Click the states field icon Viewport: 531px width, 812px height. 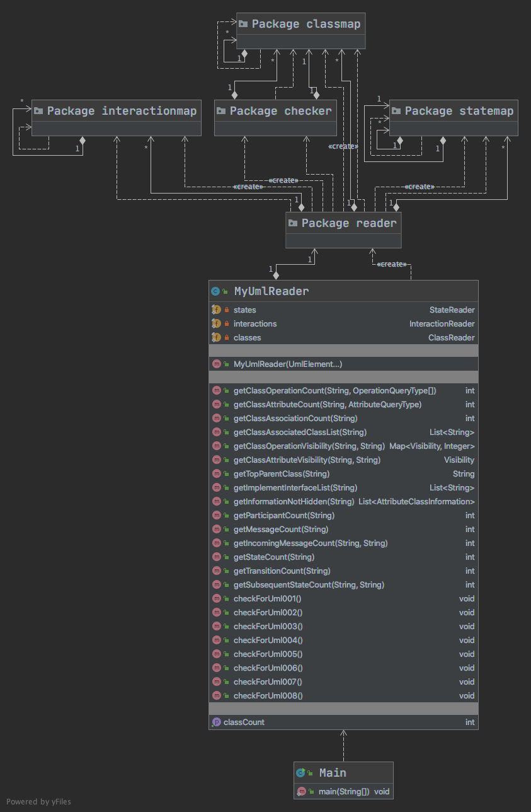[216, 310]
